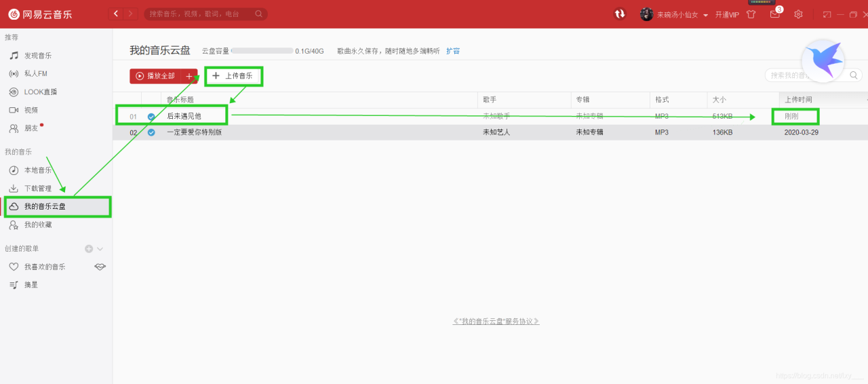The height and width of the screenshot is (384, 868).
Task: Open the 我的音乐云盘 service agreement link
Action: pos(496,321)
